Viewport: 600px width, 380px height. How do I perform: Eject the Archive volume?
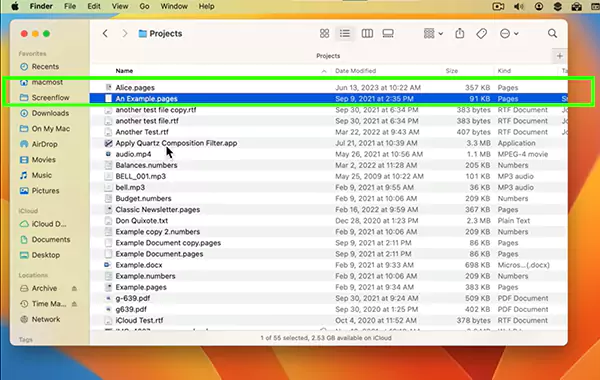[x=74, y=289]
